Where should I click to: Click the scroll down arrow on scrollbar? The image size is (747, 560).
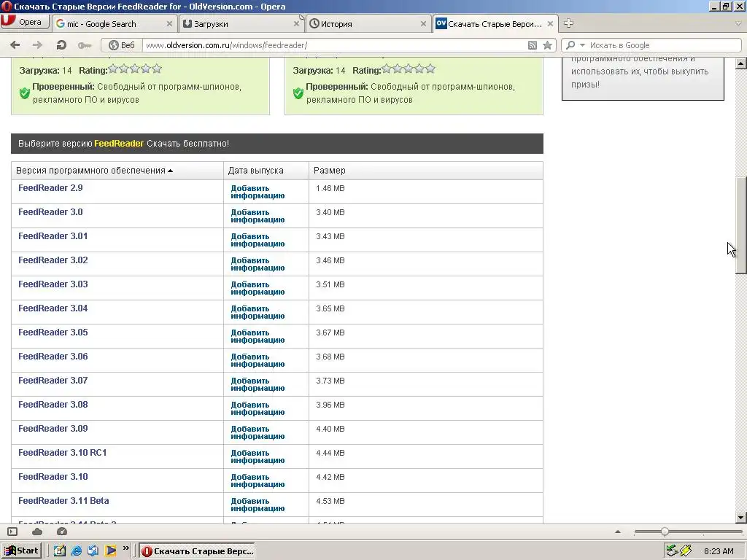pos(741,518)
